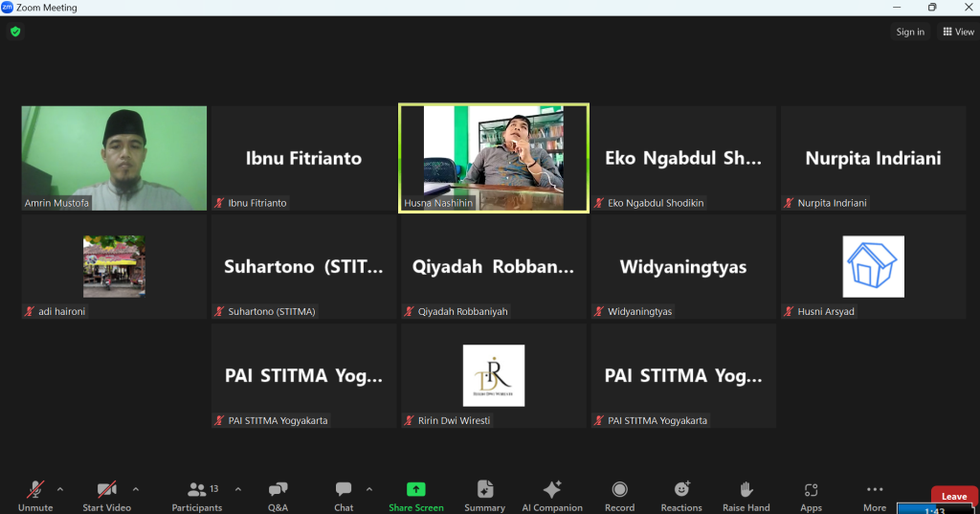Open the Q&A panel
This screenshot has width=980, height=514.
(x=278, y=495)
